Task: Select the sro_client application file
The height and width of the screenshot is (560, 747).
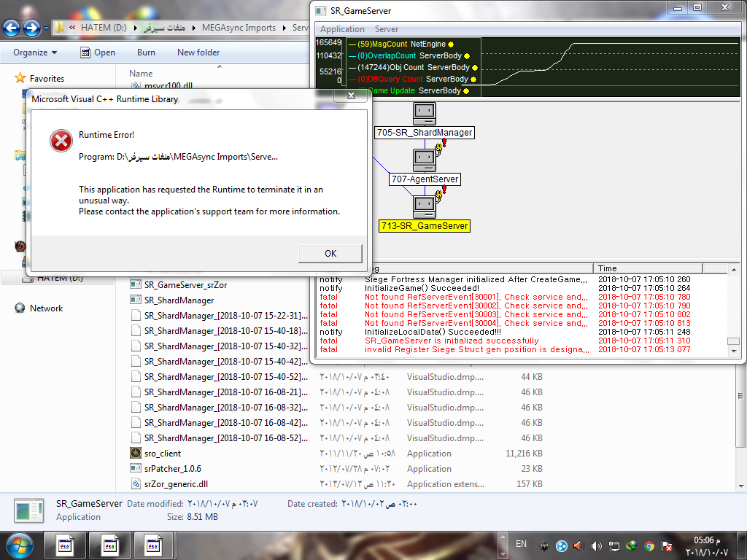Action: tap(163, 454)
